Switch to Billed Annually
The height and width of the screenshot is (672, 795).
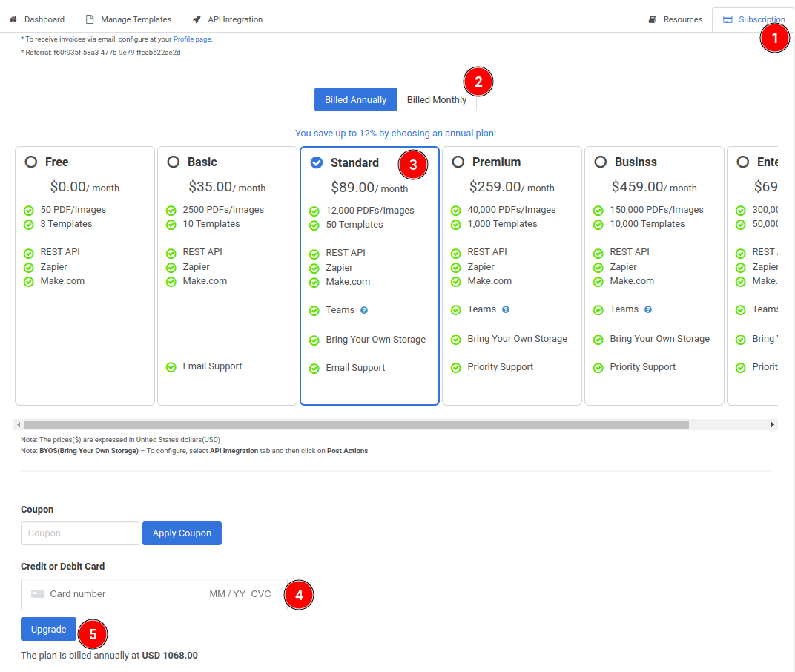click(355, 100)
